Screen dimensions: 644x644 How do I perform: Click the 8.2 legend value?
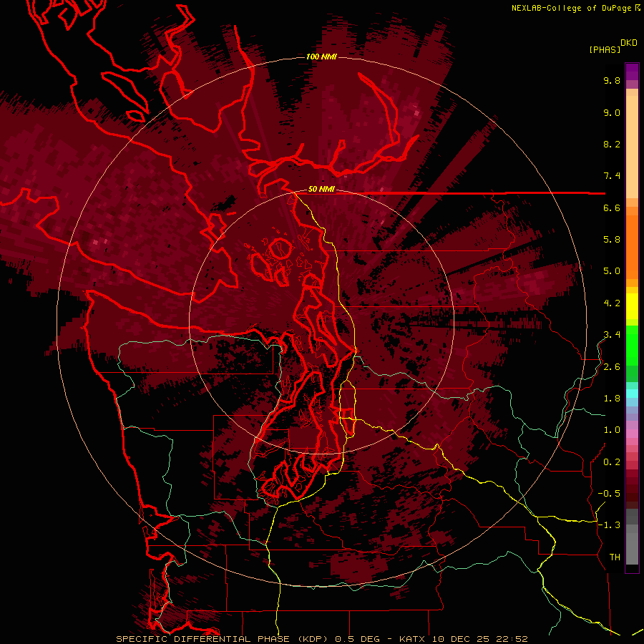pyautogui.click(x=612, y=144)
